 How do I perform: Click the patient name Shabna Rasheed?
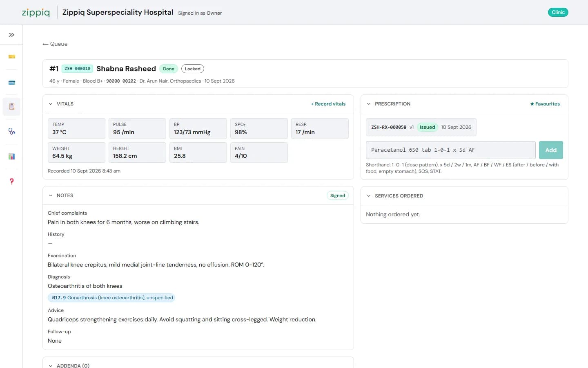tap(126, 69)
